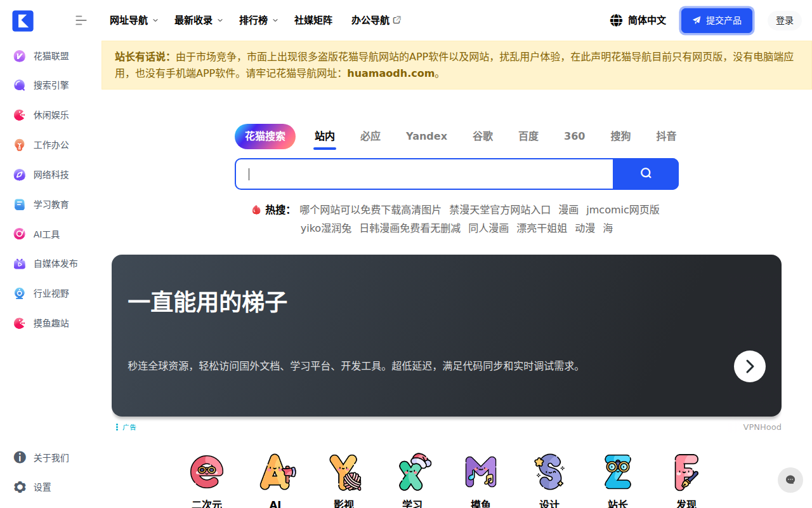
Task: Open 社媒矩阵 in top menu
Action: 313,20
